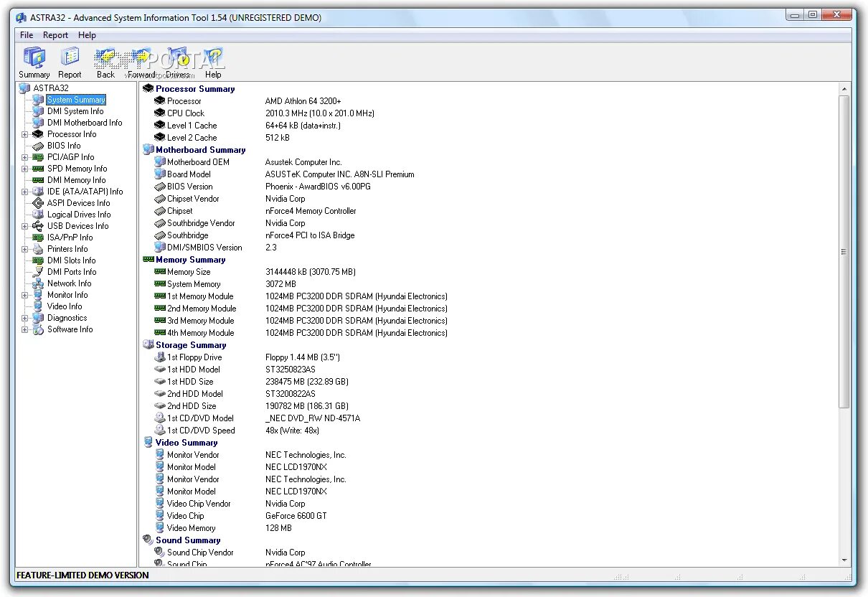The width and height of the screenshot is (868, 597).
Task: Select the Software Info tree entry
Action: (69, 329)
